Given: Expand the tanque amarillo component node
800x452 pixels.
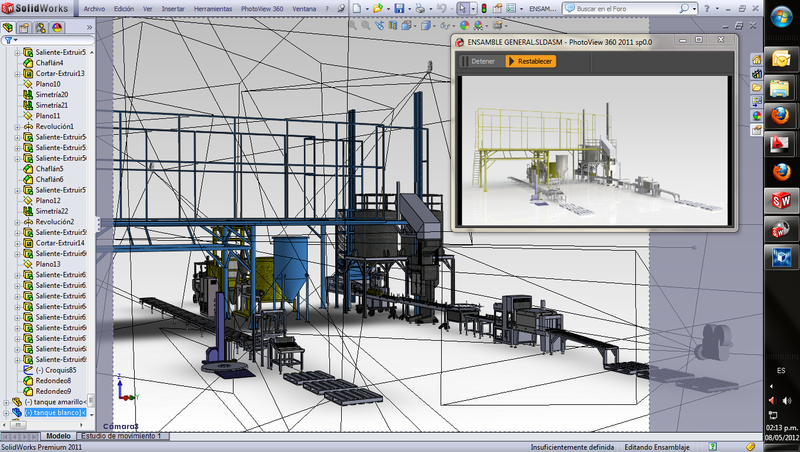Looking at the screenshot, I should [7, 401].
